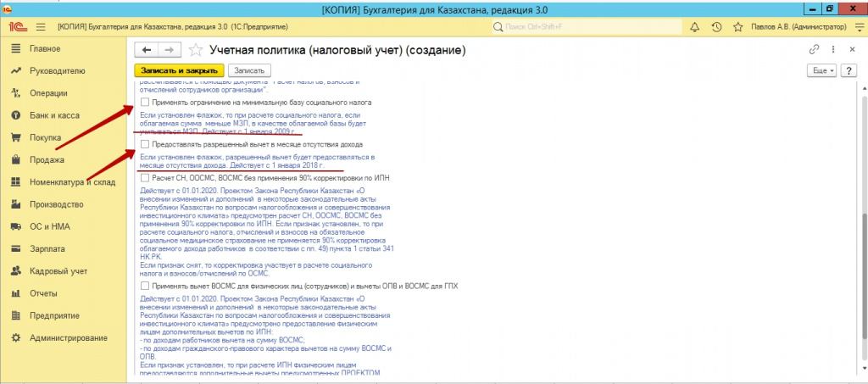Click user name Павлов А.В. (Администратор)

798,26
